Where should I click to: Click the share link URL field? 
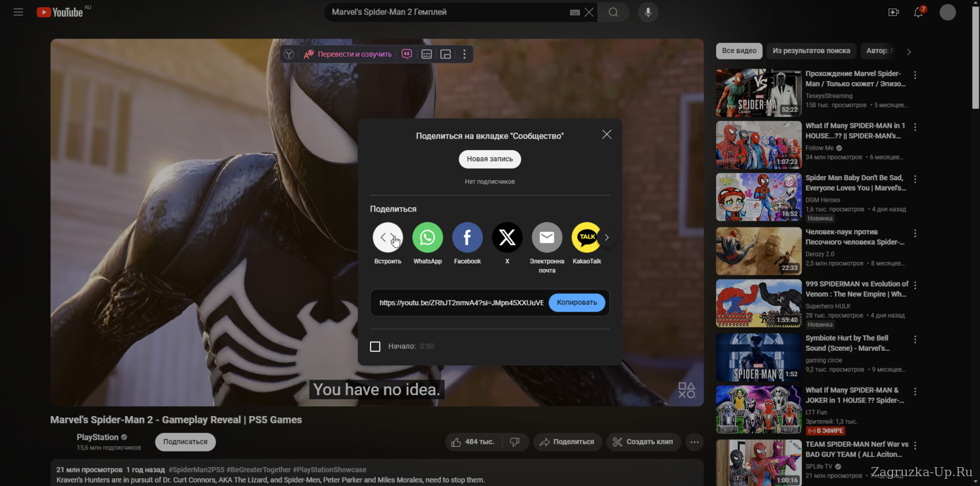click(461, 303)
